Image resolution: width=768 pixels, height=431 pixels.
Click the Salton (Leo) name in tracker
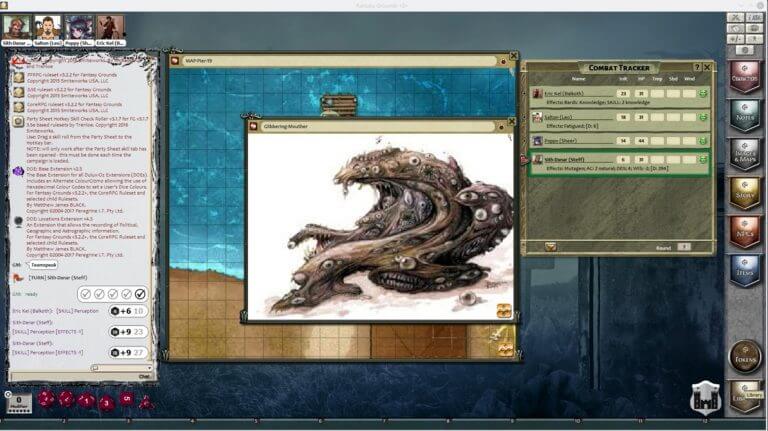coord(558,117)
